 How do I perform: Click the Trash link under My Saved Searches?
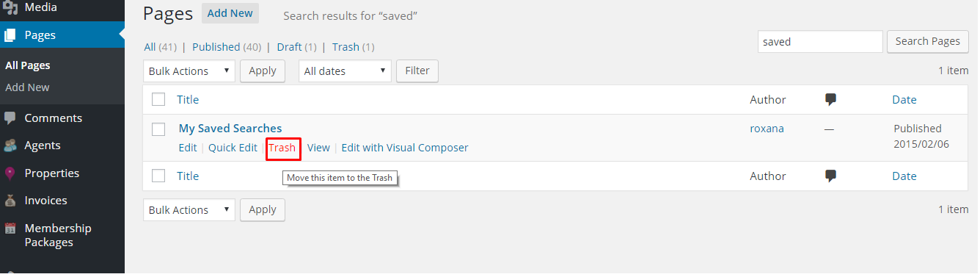point(282,148)
